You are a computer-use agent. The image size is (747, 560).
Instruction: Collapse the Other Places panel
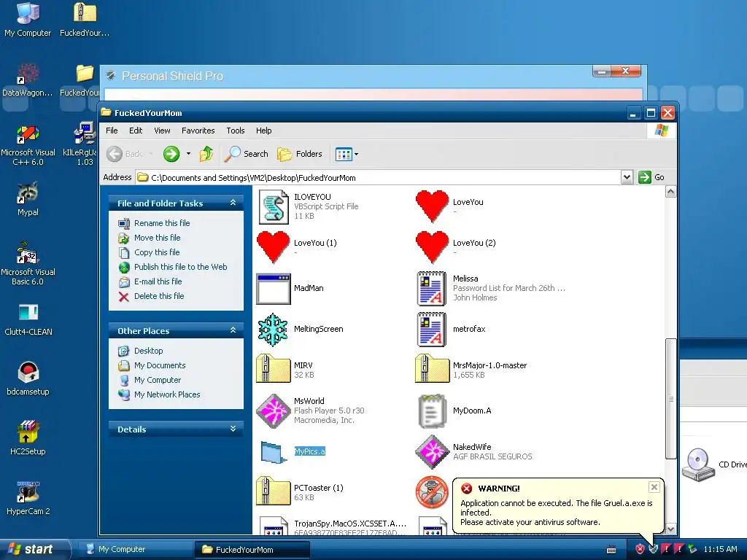click(233, 330)
